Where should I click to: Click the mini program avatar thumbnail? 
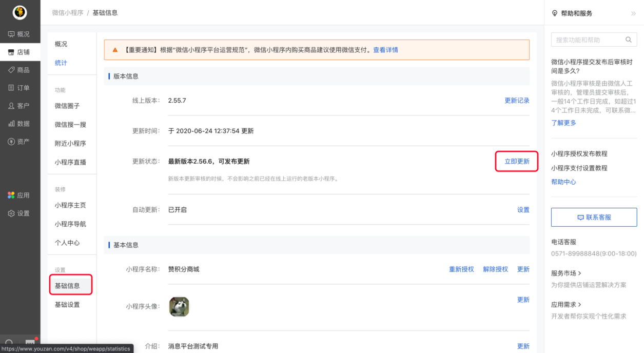pos(179,307)
